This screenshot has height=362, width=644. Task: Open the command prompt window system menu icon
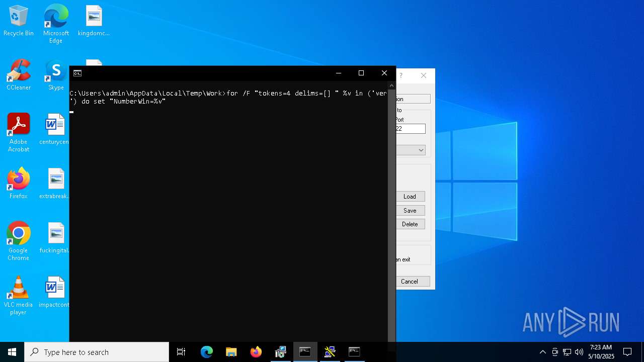(x=77, y=73)
